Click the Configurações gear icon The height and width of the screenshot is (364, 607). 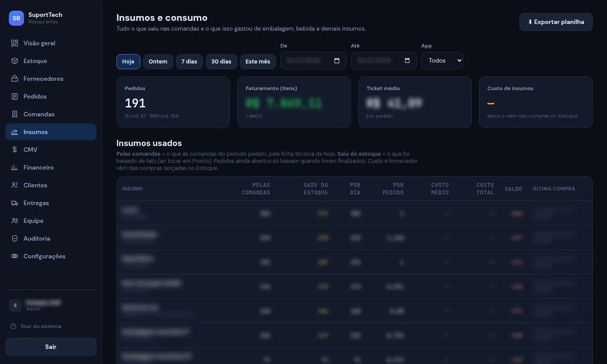[15, 256]
